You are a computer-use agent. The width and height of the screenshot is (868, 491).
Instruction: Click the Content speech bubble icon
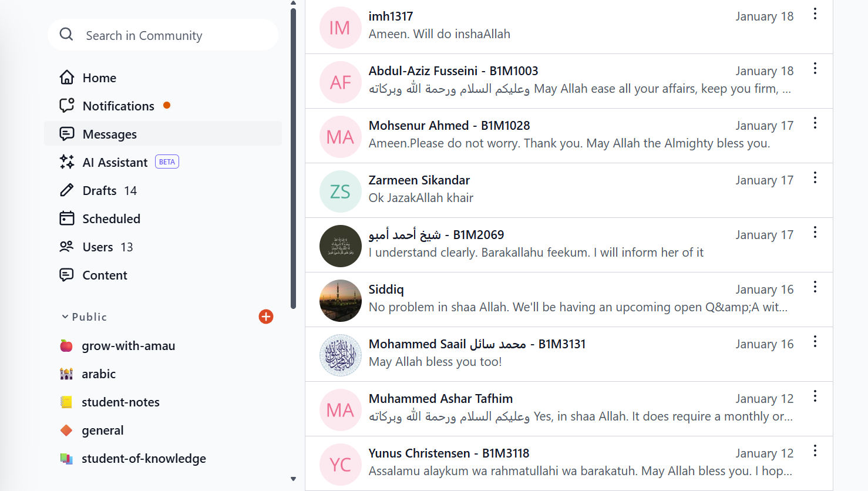pyautogui.click(x=67, y=275)
